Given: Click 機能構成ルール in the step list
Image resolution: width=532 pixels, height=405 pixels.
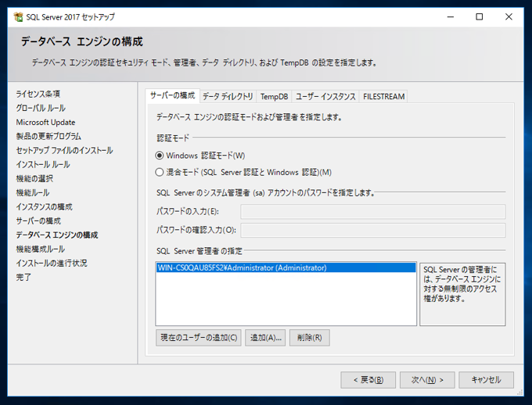Looking at the screenshot, I should (x=41, y=249).
